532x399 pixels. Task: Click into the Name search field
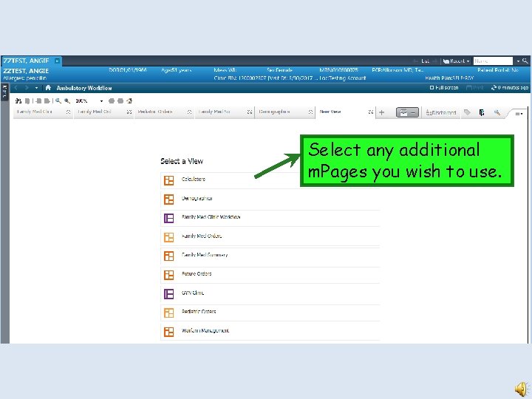point(493,61)
